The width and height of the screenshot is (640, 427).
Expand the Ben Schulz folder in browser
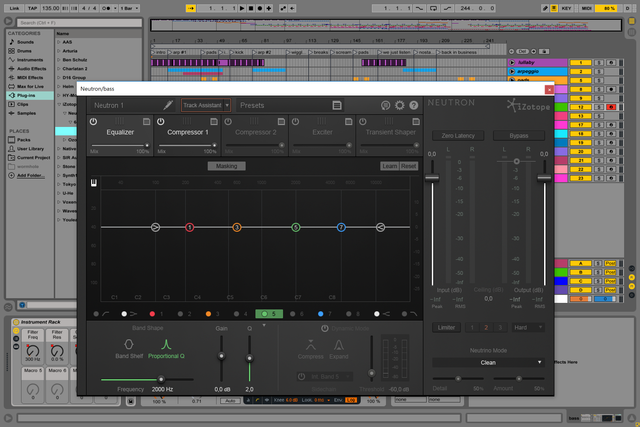[x=59, y=60]
